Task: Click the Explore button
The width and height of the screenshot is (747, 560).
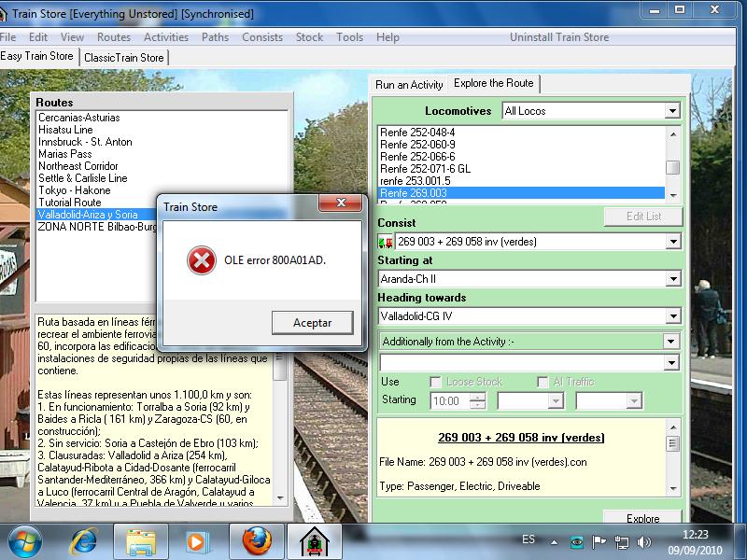Action: tap(642, 518)
